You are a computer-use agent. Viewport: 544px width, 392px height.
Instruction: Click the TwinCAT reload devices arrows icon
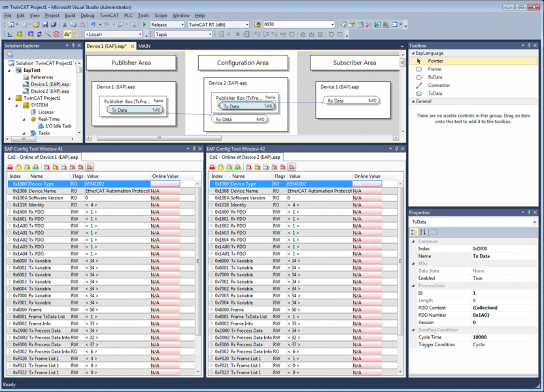click(x=39, y=35)
